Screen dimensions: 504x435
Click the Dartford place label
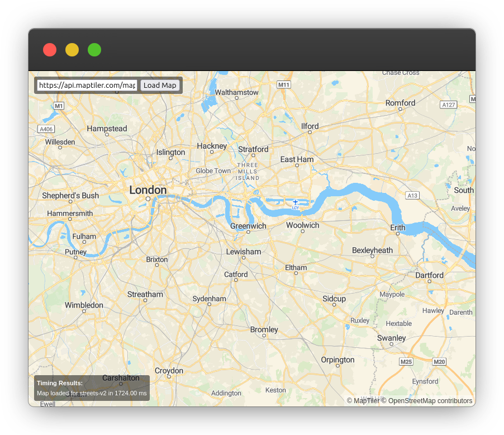(430, 275)
